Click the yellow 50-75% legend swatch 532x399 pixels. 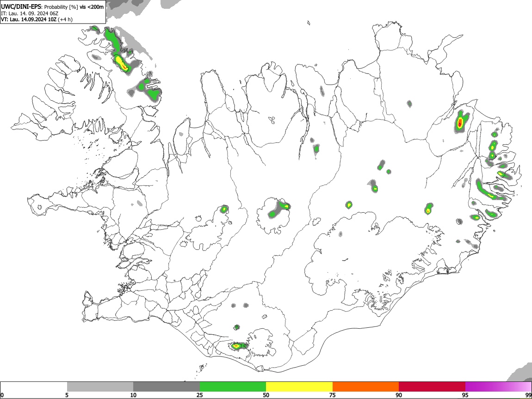coord(299,387)
